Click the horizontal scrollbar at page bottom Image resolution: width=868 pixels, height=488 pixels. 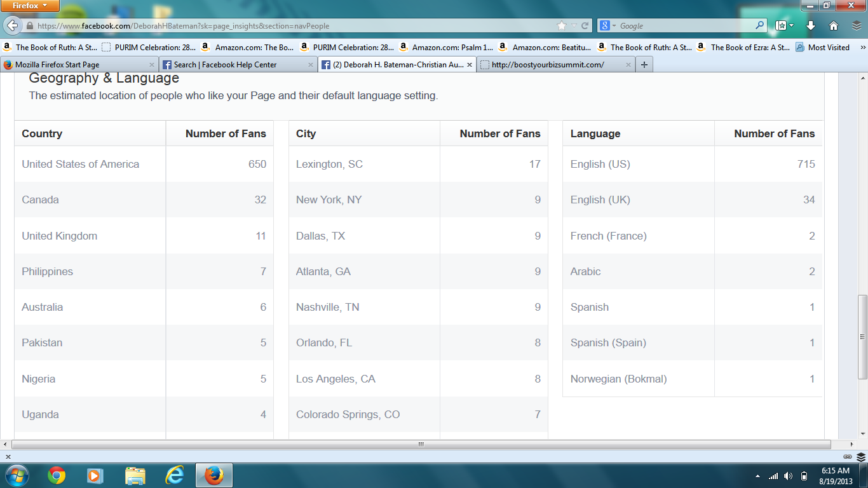tap(421, 444)
